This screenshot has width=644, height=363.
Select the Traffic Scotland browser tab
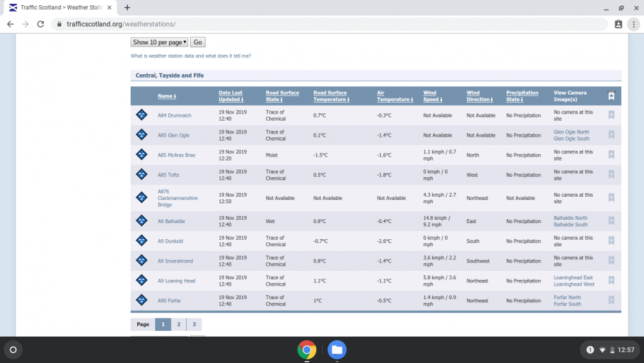click(59, 8)
